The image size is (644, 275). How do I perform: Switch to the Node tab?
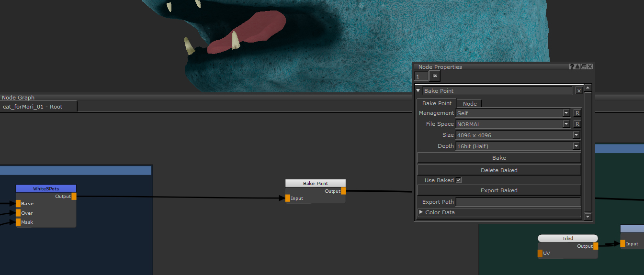pos(469,104)
